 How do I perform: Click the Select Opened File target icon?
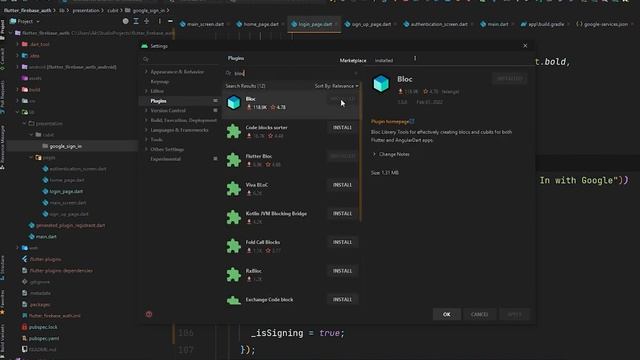click(126, 21)
